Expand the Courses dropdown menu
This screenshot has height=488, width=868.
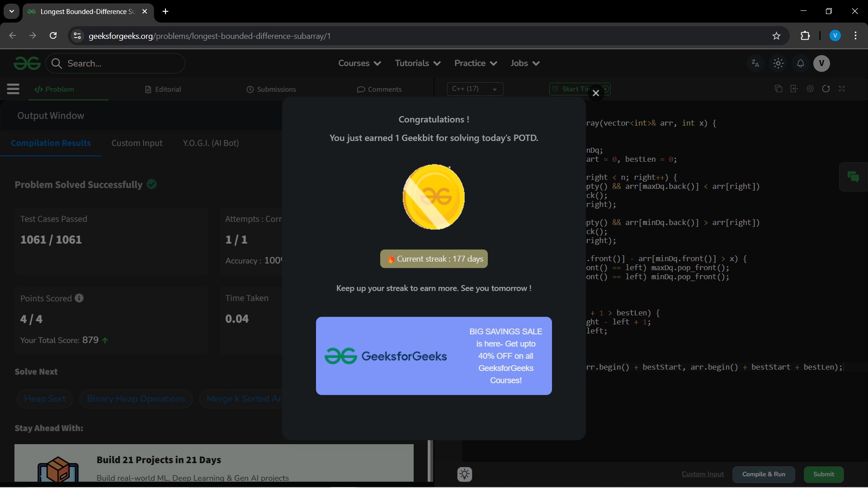pos(359,63)
